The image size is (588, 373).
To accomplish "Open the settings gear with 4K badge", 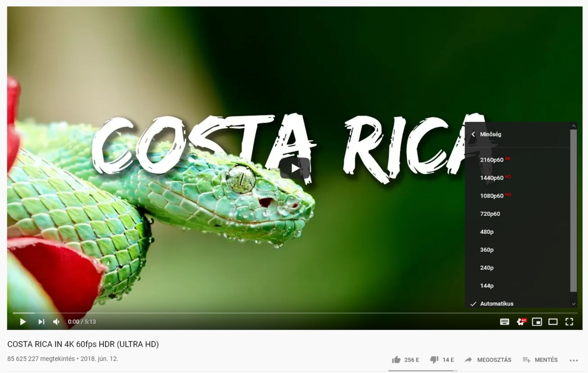I will click(x=521, y=322).
